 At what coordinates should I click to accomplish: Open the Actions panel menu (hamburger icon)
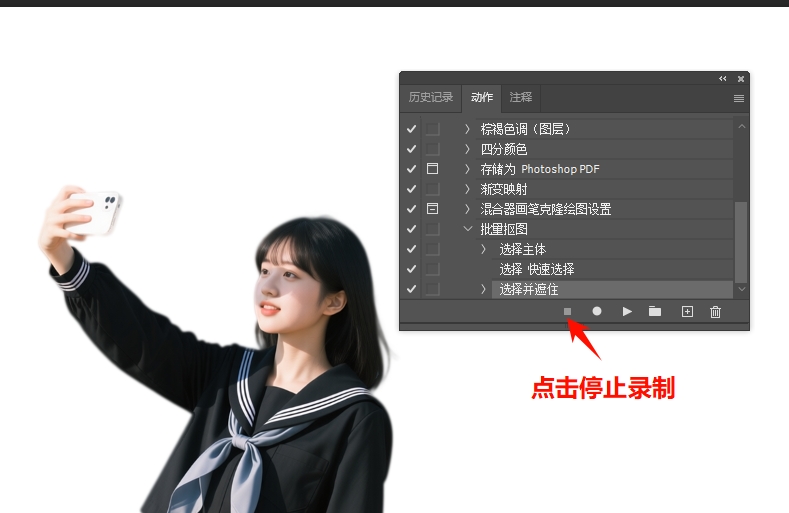pyautogui.click(x=739, y=98)
